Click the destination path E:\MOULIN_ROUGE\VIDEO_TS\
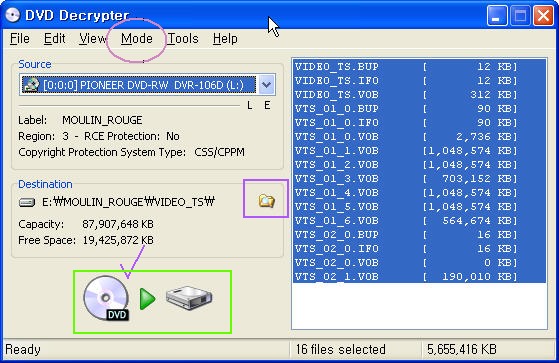 pyautogui.click(x=128, y=202)
